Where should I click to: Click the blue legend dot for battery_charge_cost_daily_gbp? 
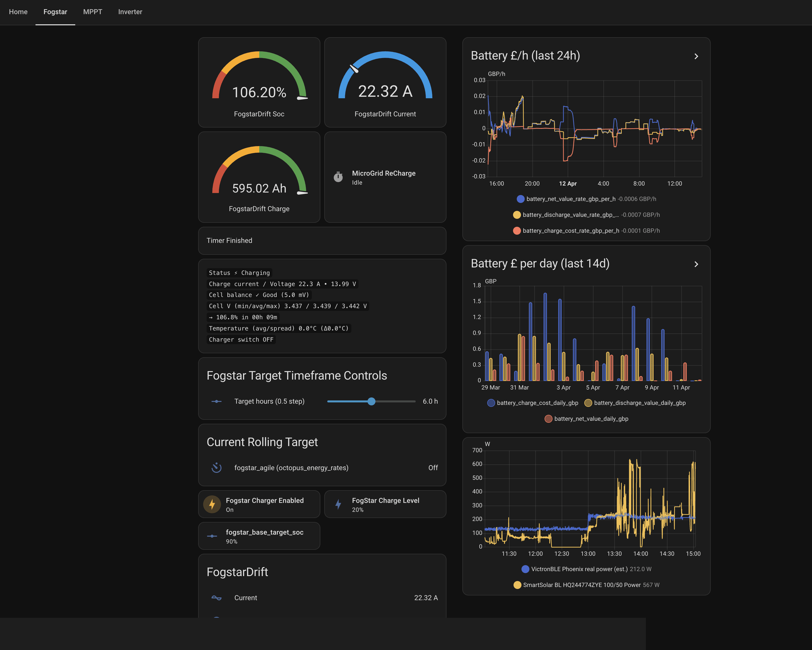click(x=491, y=403)
